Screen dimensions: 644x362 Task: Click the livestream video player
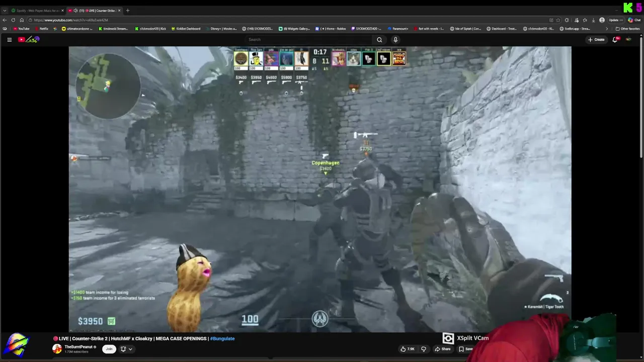[x=320, y=189]
